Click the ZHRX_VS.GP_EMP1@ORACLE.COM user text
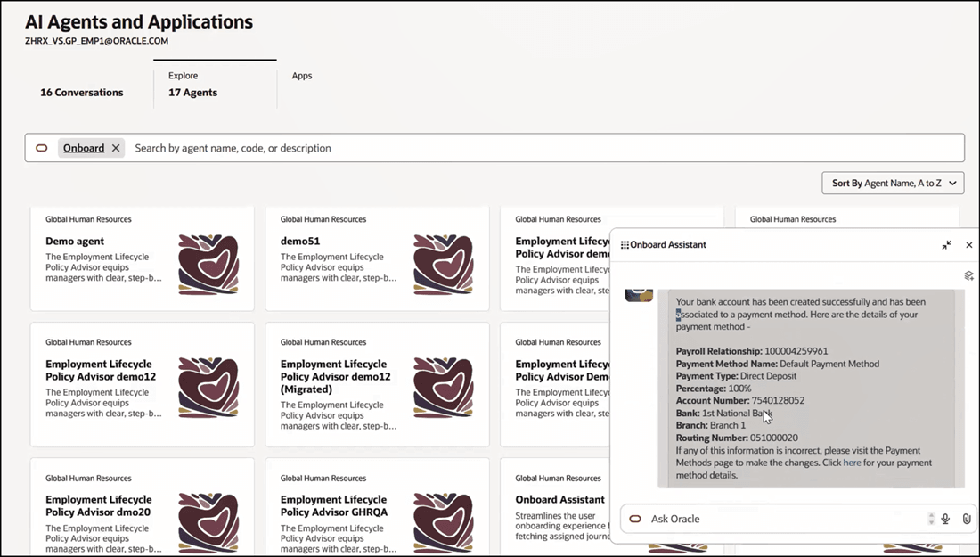Viewport: 980px width, 557px height. point(97,41)
